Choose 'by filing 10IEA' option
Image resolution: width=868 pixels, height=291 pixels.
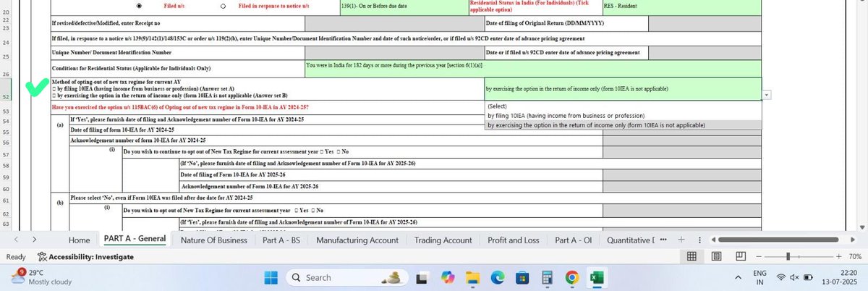pos(623,115)
